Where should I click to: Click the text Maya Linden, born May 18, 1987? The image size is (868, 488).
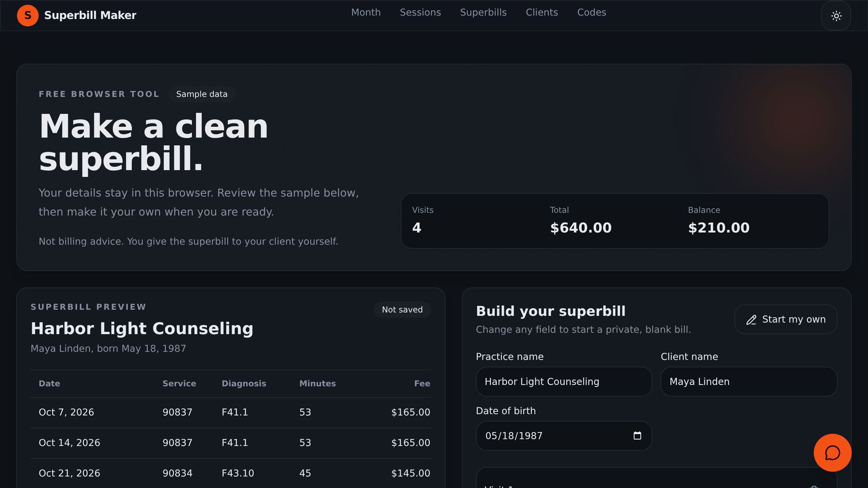[108, 348]
